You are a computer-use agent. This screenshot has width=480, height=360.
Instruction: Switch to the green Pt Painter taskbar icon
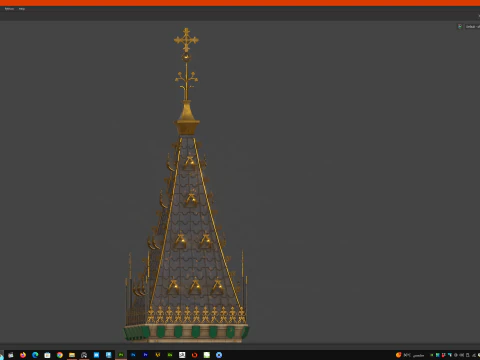pos(121,355)
